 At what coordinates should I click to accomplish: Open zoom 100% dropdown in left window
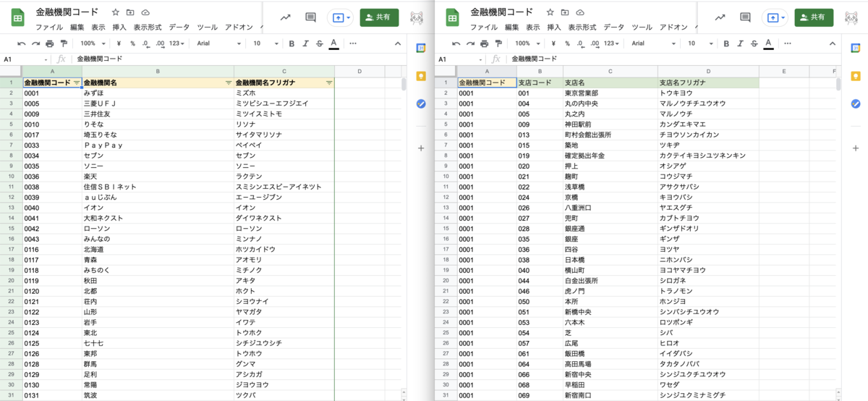point(93,43)
